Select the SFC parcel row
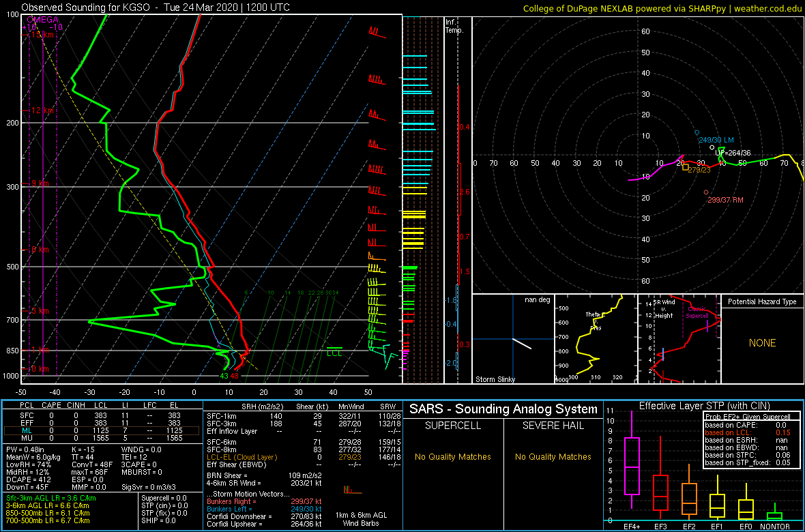 point(102,415)
